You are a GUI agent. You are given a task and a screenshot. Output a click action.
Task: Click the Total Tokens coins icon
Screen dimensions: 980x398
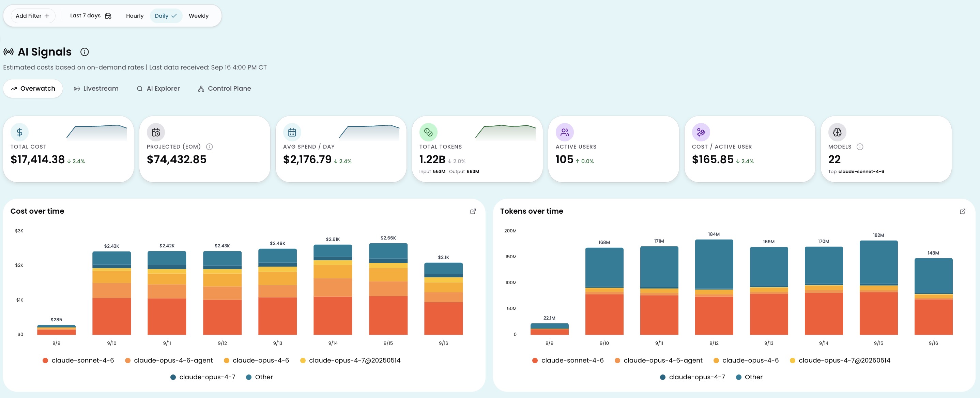click(x=428, y=132)
